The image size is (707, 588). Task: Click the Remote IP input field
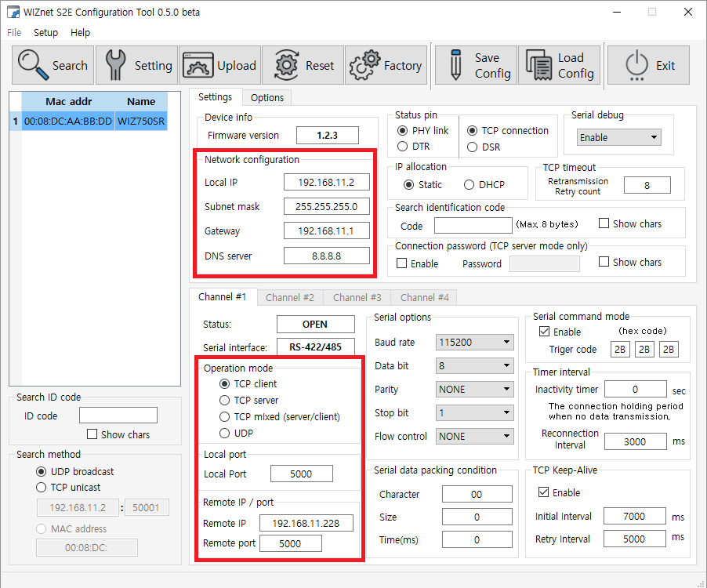click(x=306, y=523)
